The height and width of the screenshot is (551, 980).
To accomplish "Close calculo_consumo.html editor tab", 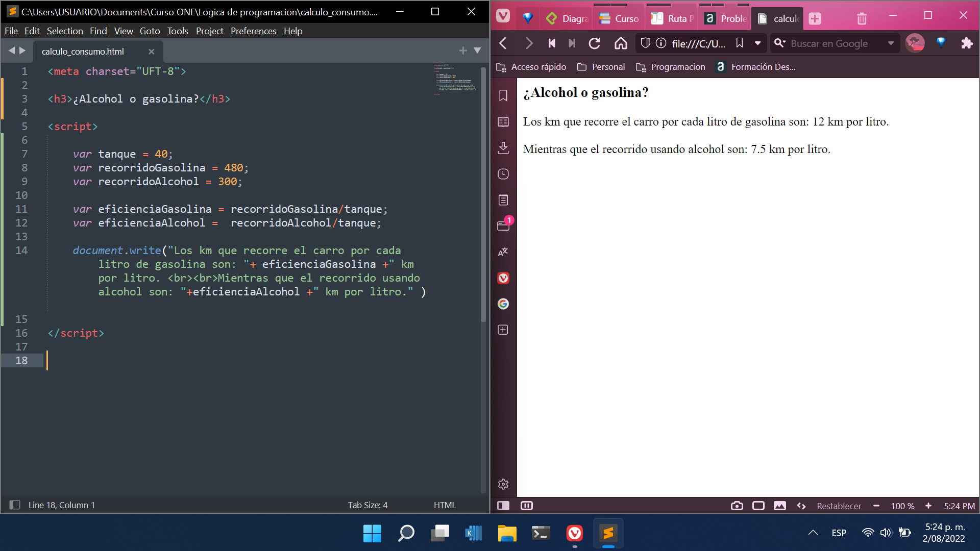I will pyautogui.click(x=151, y=52).
